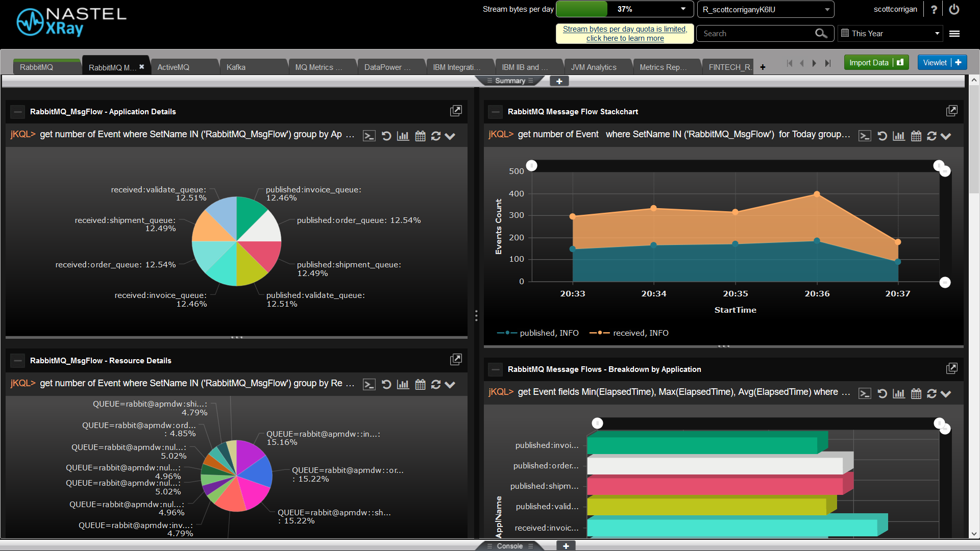The image size is (980, 551).
Task: Pop out the Application Details viewlet
Action: 456,111
